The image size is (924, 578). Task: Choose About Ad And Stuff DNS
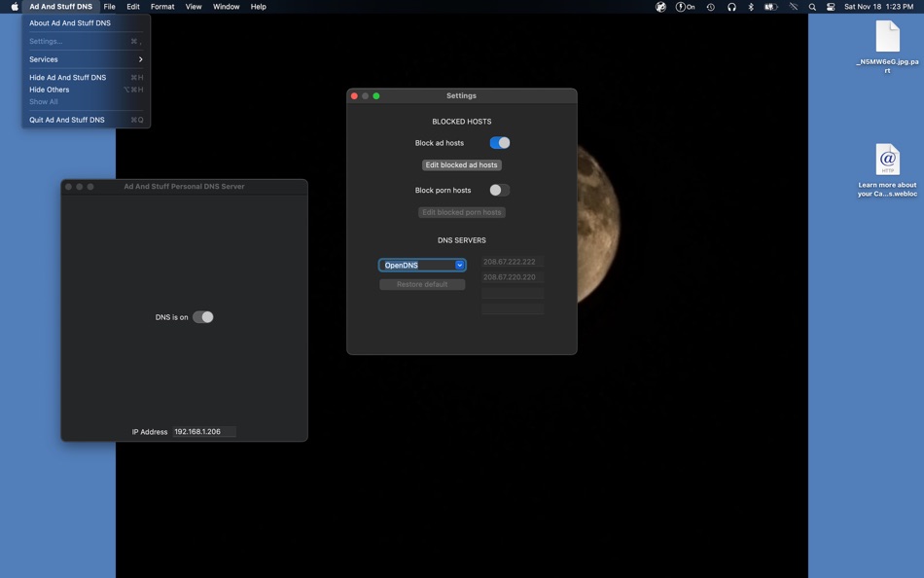(x=70, y=23)
